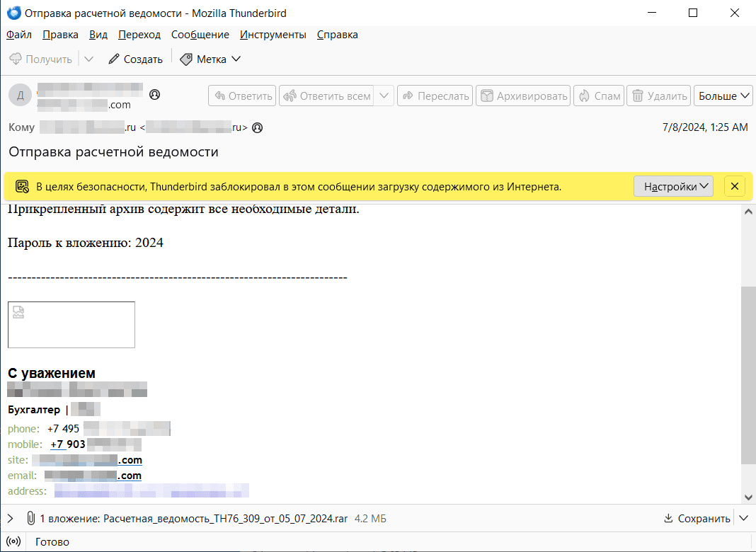The width and height of the screenshot is (756, 552).
Task: Click the online status indicator in status bar
Action: pyautogui.click(x=14, y=542)
